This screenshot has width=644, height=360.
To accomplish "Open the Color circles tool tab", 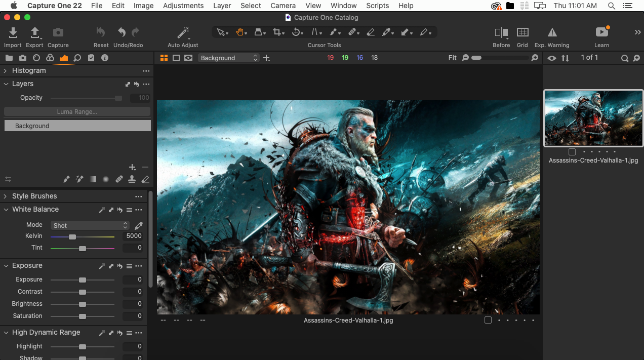I will click(50, 58).
